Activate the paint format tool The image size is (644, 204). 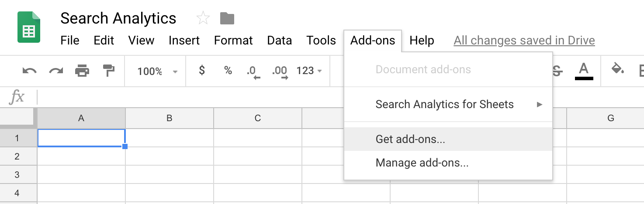[x=108, y=71]
